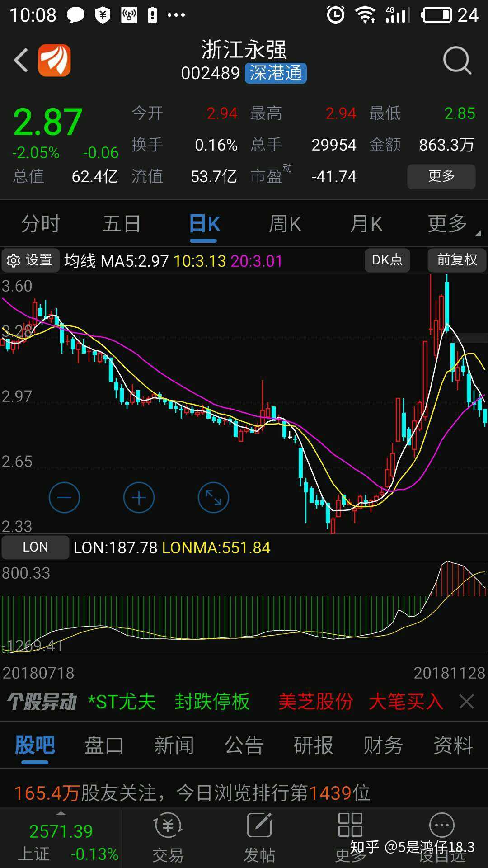Open the 资料 company info tab
The image size is (488, 868).
453,745
